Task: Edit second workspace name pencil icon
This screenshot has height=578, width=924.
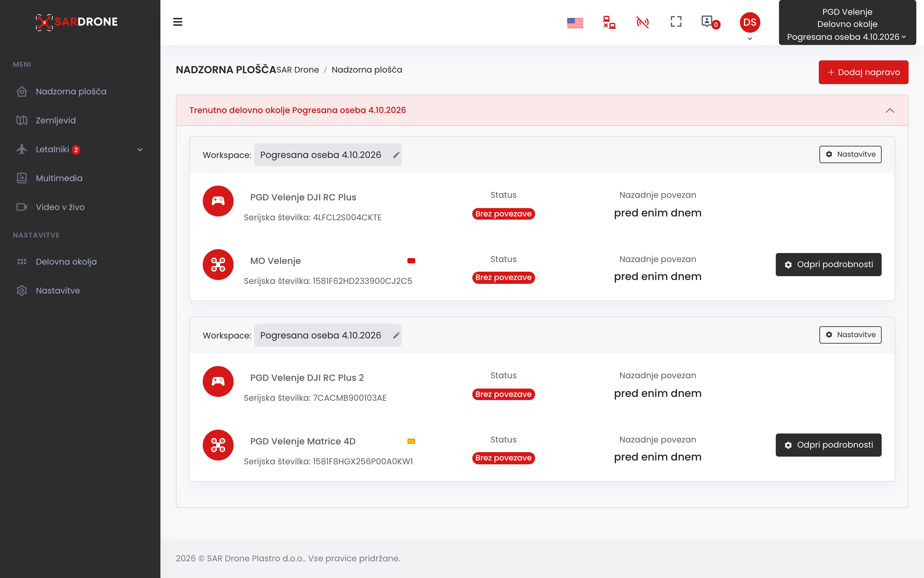Action: [396, 335]
